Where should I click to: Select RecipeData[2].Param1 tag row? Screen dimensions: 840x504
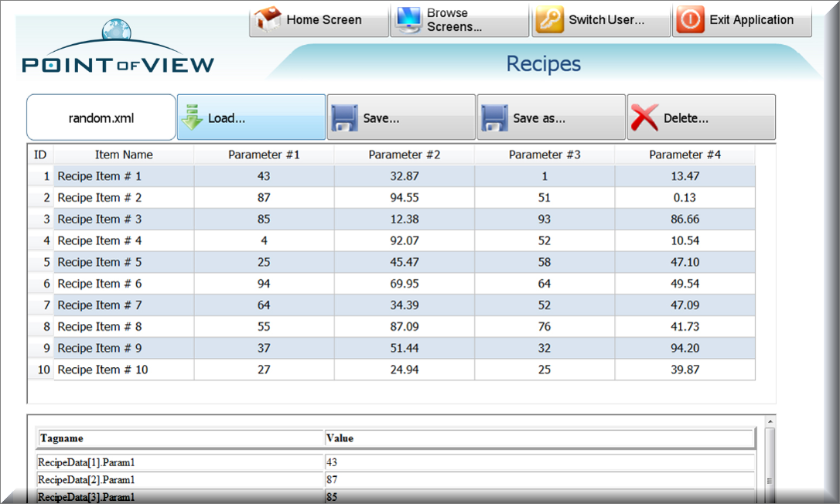179,480
